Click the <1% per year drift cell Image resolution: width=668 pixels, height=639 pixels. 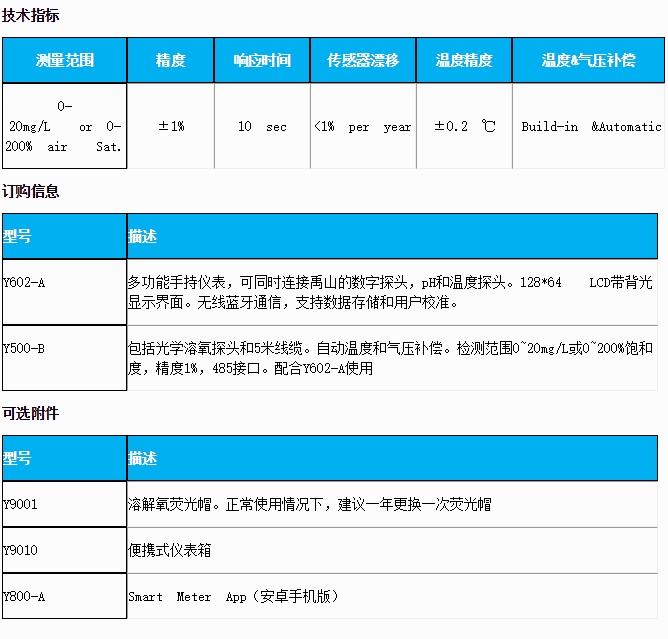362,127
